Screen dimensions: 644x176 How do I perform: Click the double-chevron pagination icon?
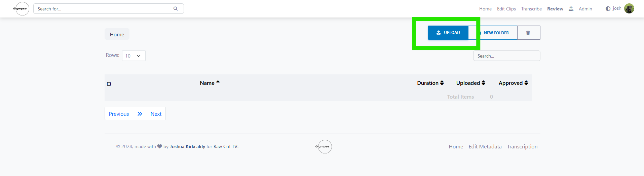pyautogui.click(x=140, y=114)
